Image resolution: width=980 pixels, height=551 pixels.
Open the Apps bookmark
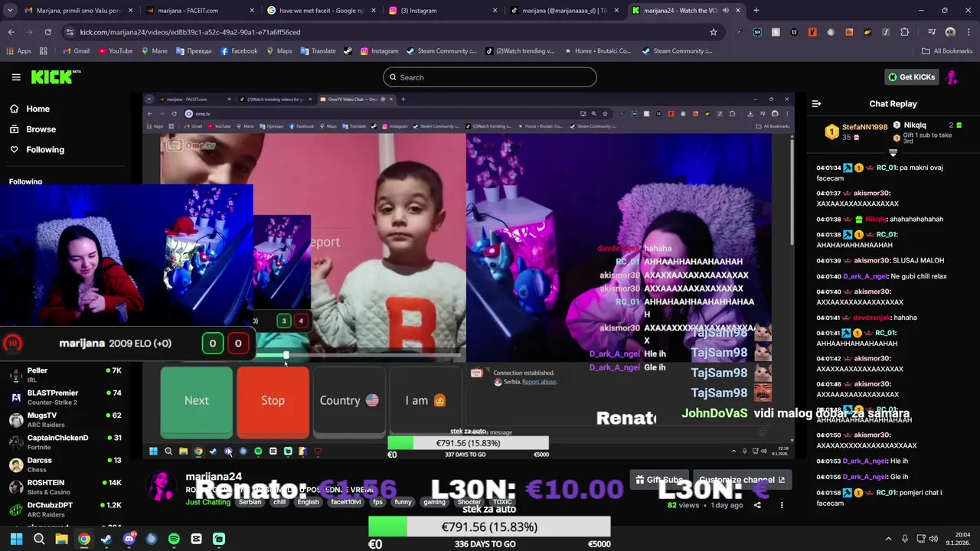[x=18, y=51]
